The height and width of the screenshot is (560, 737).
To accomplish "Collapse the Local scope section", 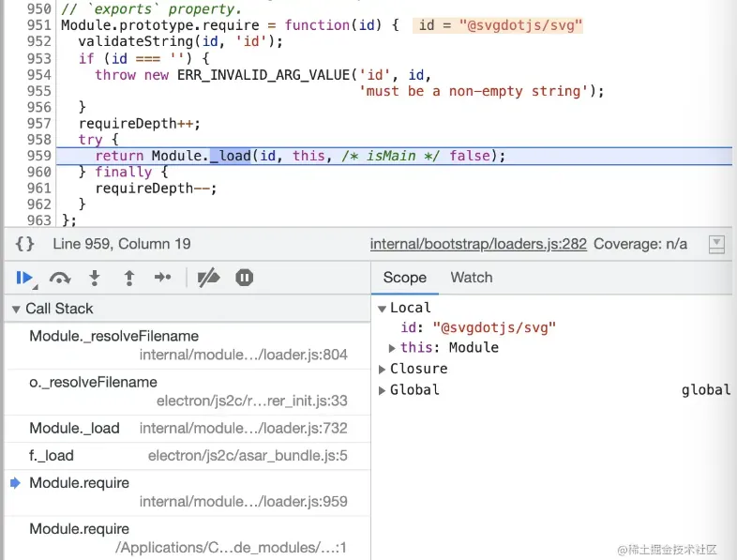I will click(383, 309).
